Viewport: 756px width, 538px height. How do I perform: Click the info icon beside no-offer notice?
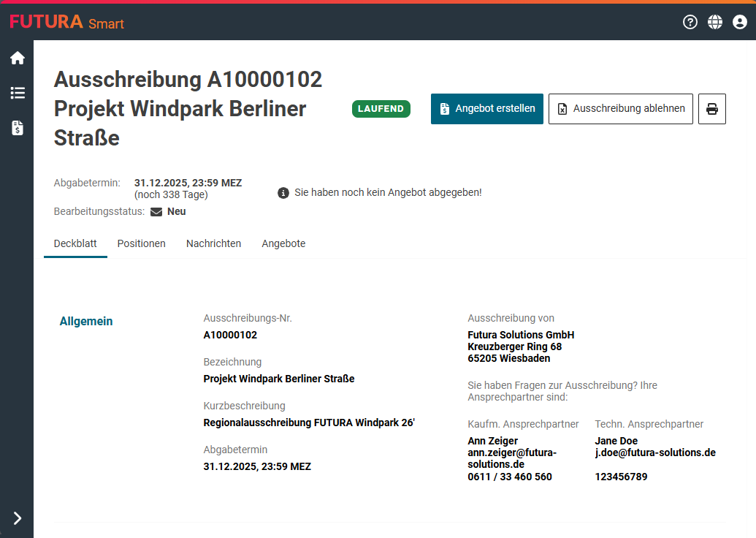click(x=283, y=193)
